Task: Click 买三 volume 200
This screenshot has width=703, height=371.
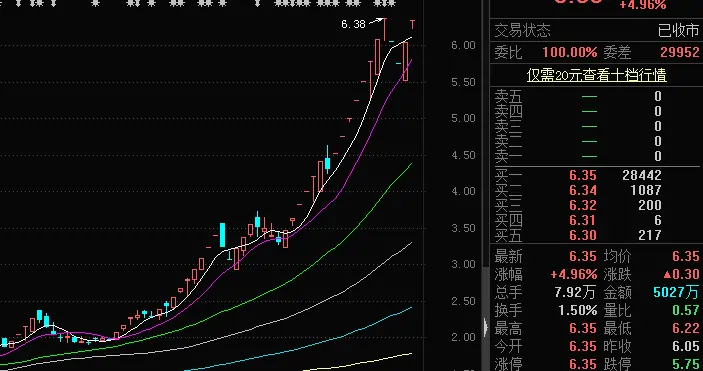Action: coord(650,205)
